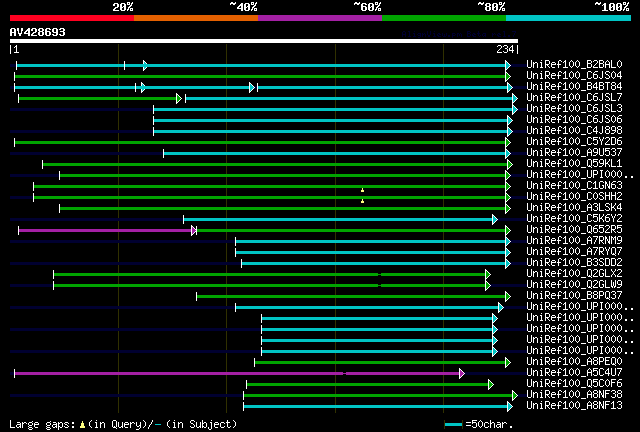Click the cyan alignment bar of UniRef100_A9U537
This screenshot has width=640, height=432.
click(335, 154)
